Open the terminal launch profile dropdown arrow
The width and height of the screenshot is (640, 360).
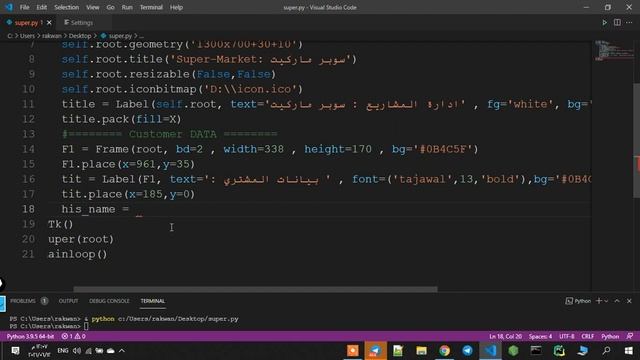[x=606, y=301]
